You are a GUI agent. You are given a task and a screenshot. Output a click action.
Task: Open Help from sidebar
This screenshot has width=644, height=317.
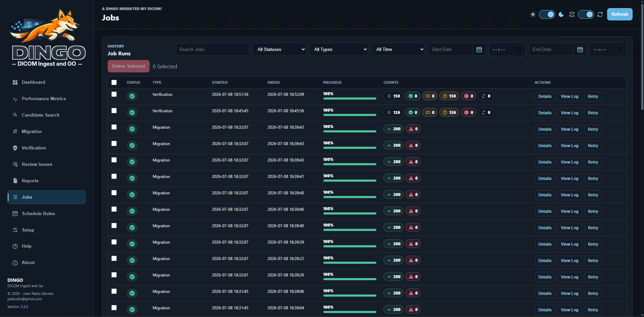tap(47, 246)
